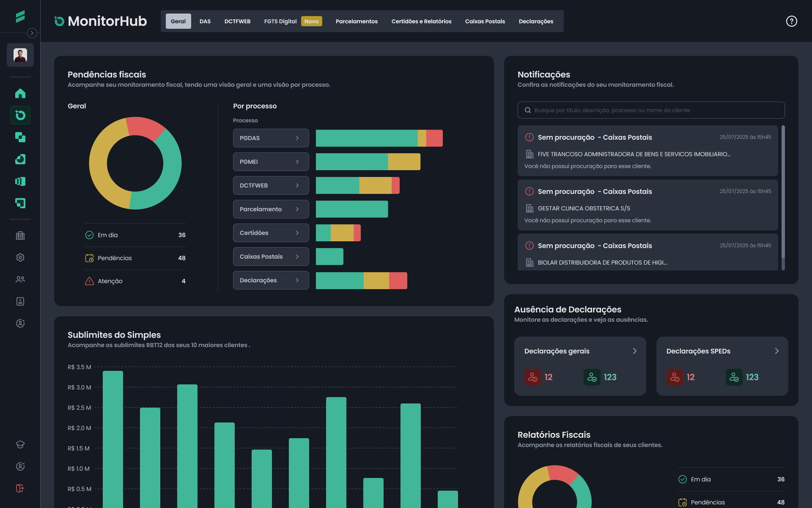Switch to the DAS tab
Screen dimensions: 812x508
pyautogui.click(x=205, y=21)
